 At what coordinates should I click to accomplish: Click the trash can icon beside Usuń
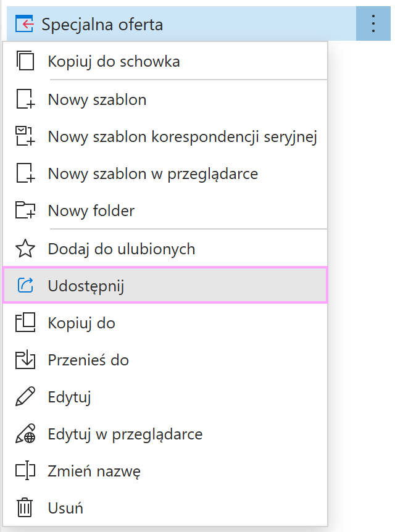[x=25, y=508]
